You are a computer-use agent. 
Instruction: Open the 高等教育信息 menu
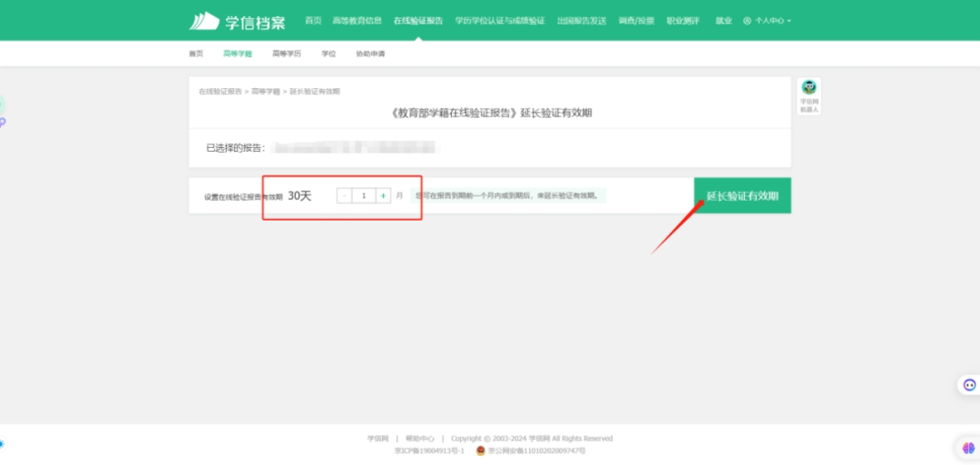[357, 21]
